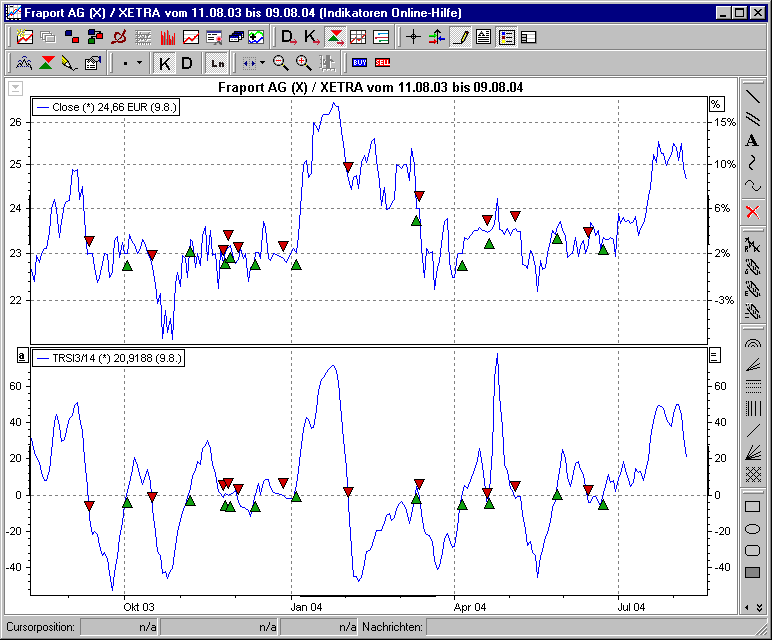Toggle the percent scale button on price axis
This screenshot has height=640, width=772.
click(715, 104)
